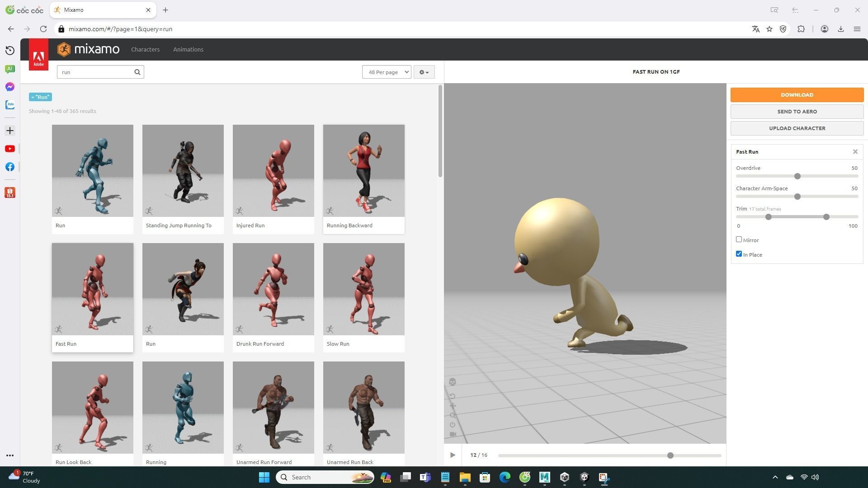The width and height of the screenshot is (868, 488).
Task: Enable the Mirror checkbox
Action: pos(739,239)
